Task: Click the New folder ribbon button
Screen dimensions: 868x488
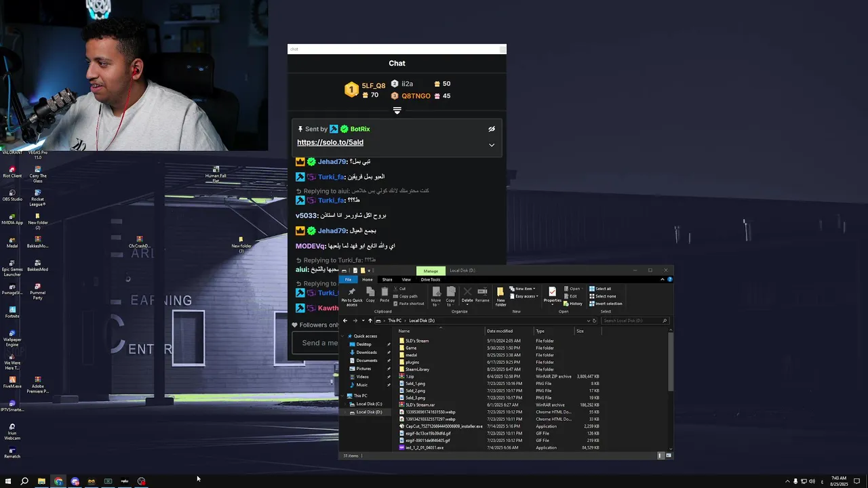Action: point(500,296)
